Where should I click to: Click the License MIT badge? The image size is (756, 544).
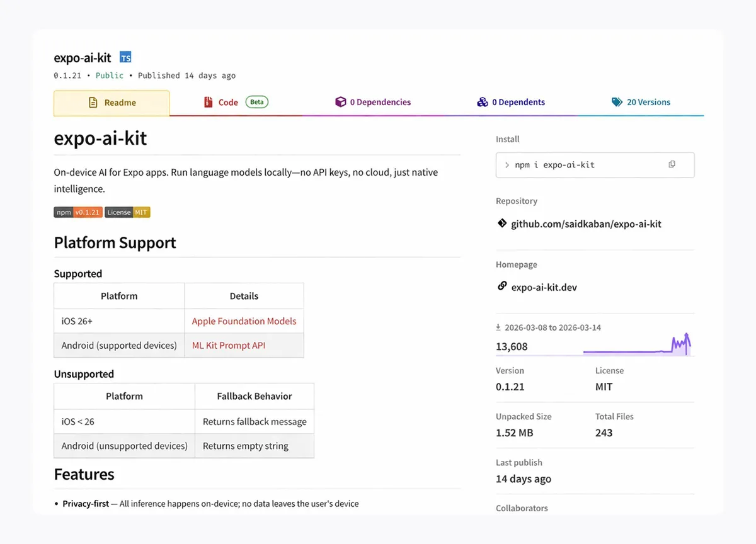click(127, 212)
